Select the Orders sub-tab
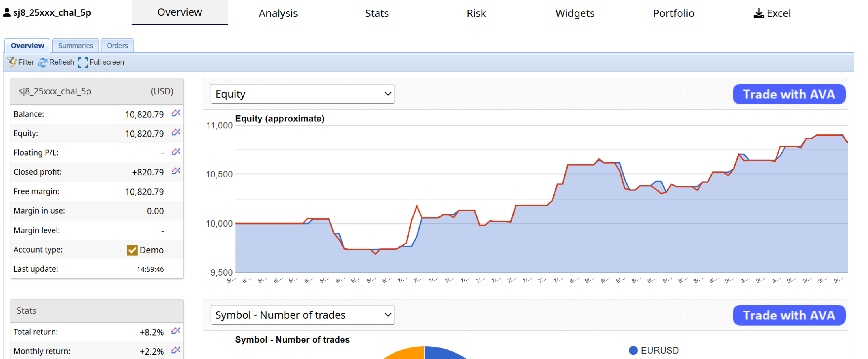The image size is (868, 359). (x=117, y=46)
